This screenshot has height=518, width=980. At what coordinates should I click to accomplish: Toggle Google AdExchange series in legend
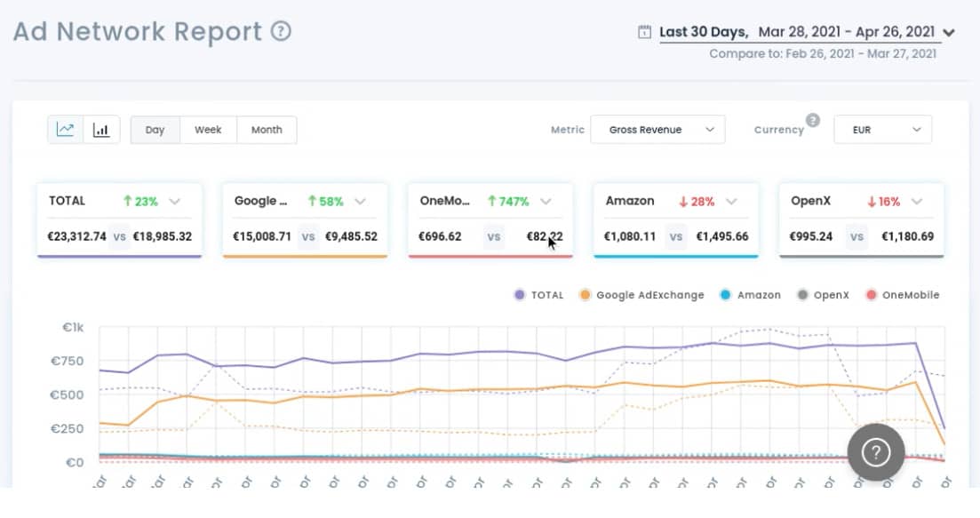(641, 295)
